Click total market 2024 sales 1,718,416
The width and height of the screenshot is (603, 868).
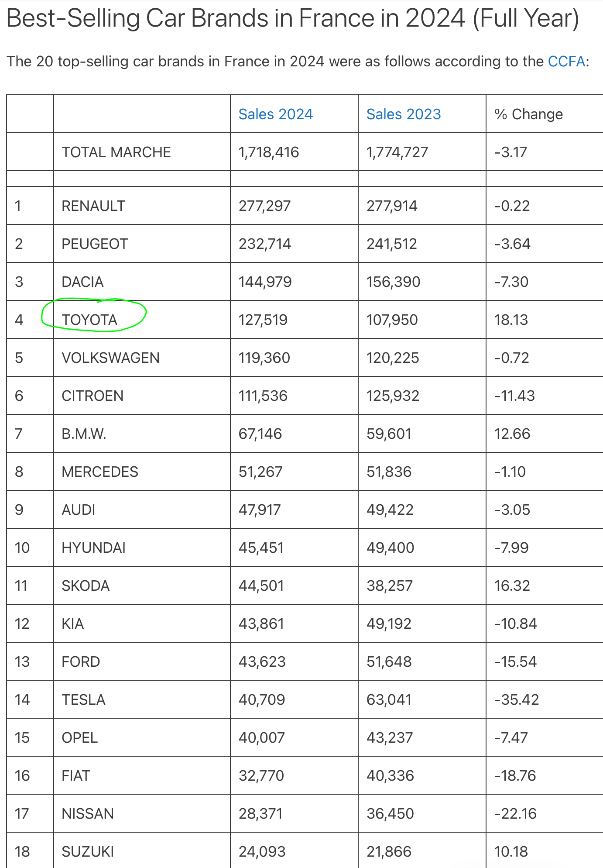pos(268,152)
